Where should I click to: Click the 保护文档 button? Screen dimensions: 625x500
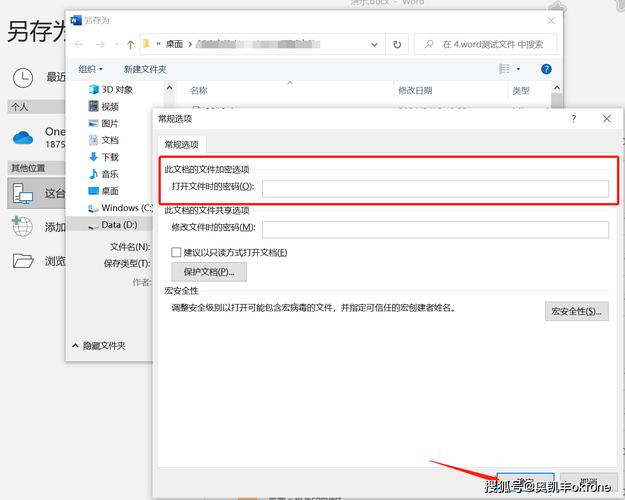click(x=209, y=272)
